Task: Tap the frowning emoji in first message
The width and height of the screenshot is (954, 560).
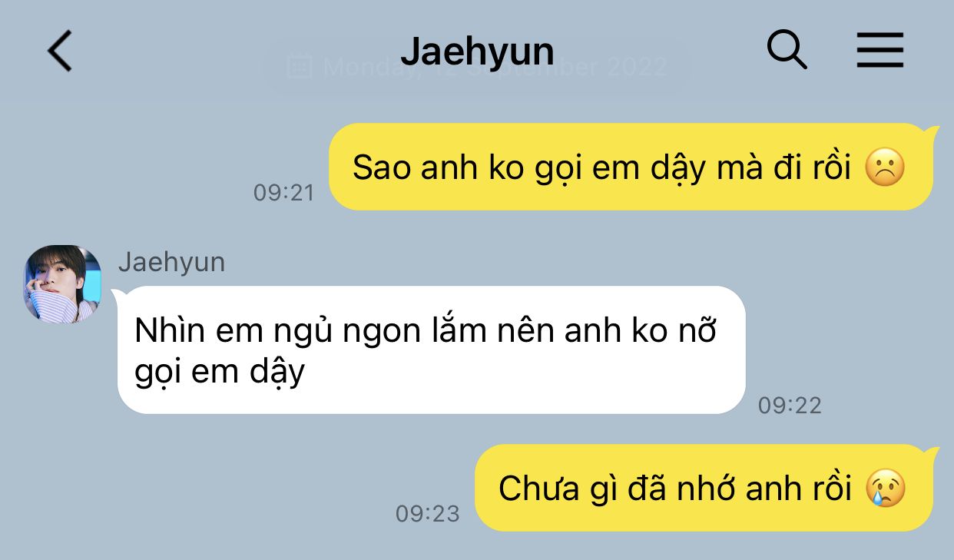Action: [886, 167]
